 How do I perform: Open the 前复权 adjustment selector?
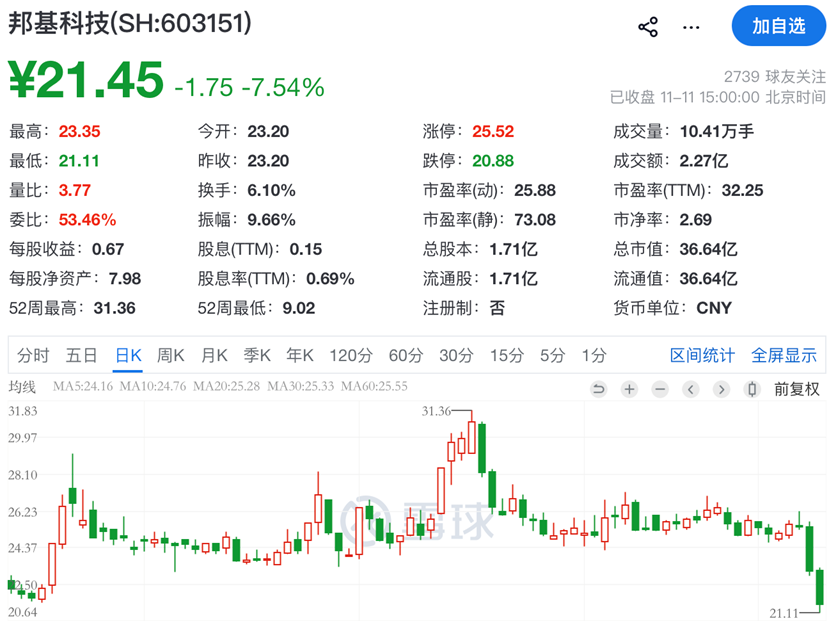(x=799, y=389)
